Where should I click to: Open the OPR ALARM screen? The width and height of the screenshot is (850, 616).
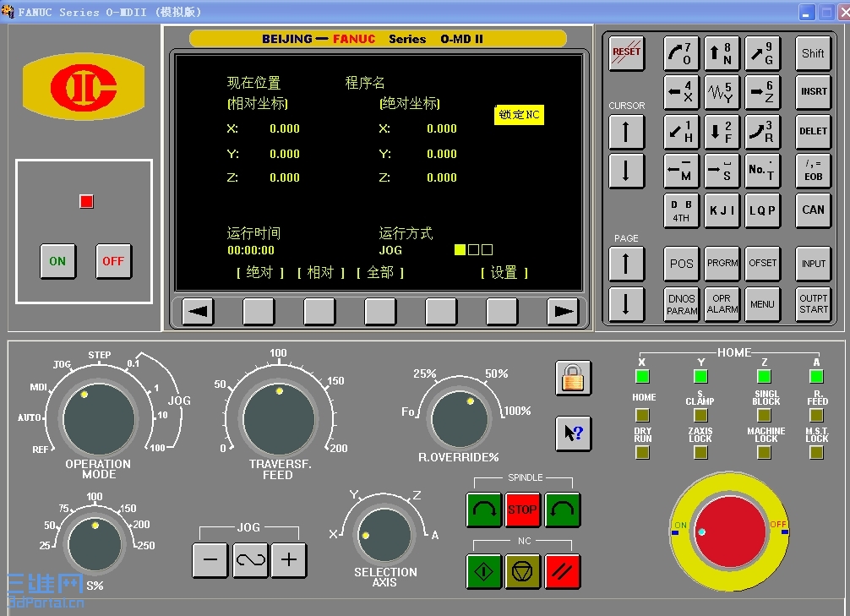point(721,304)
